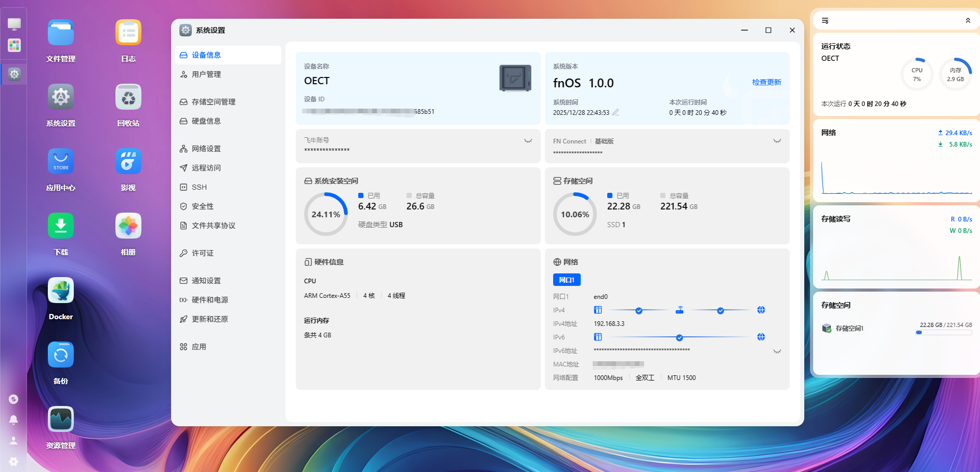Reveal the hidden 飞牛账号 account
Viewport: 980px width, 472px height.
[x=528, y=141]
